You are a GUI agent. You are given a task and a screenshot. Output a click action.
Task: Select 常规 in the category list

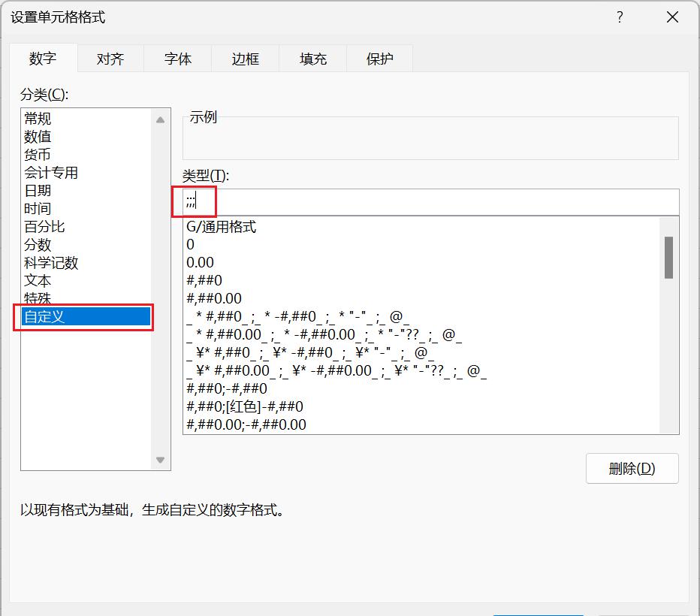tap(86, 118)
